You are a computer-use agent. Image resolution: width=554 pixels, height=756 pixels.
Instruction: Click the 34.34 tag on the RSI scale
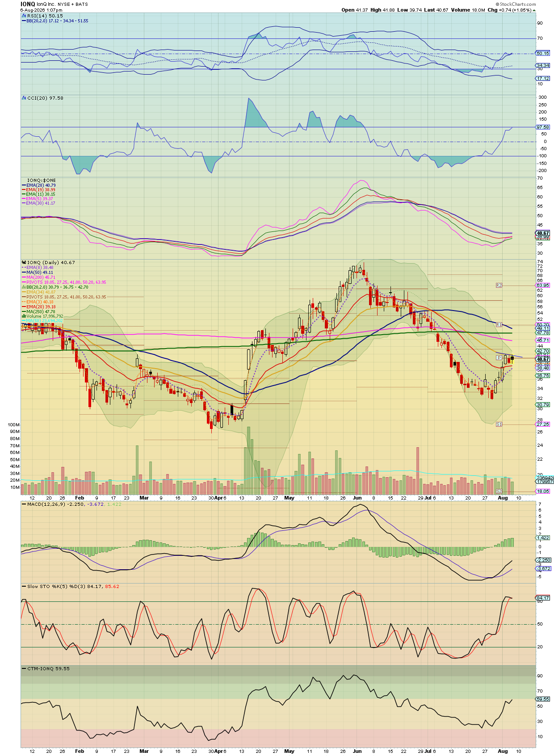(x=543, y=65)
